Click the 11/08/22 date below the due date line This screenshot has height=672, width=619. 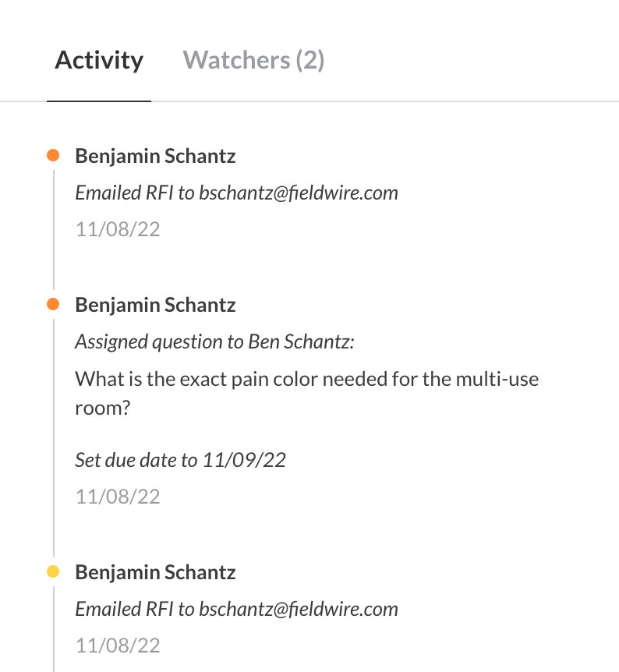coord(118,497)
